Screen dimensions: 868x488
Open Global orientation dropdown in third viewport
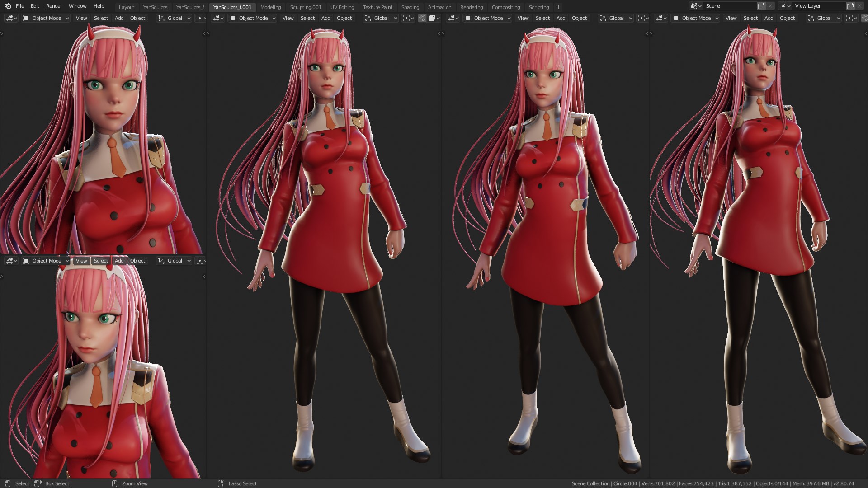(x=616, y=18)
